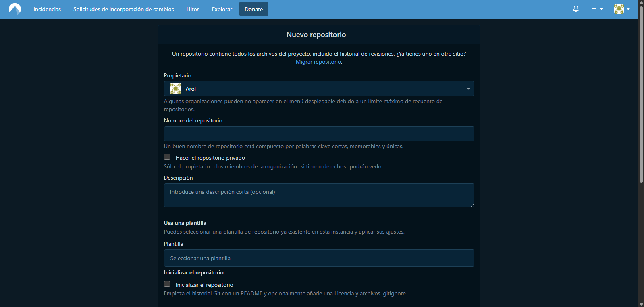Click the bold Inicializar el repositorio section heading
The width and height of the screenshot is (644, 307).
coord(193,272)
